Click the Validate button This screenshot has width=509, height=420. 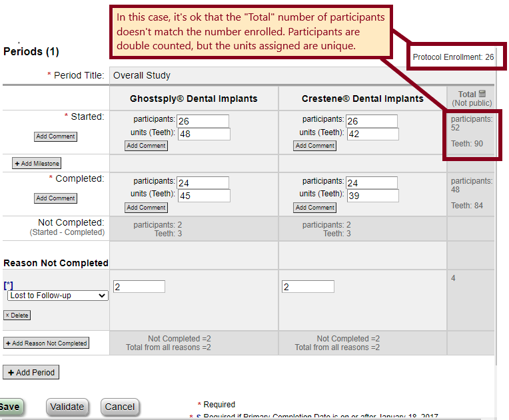point(67,407)
